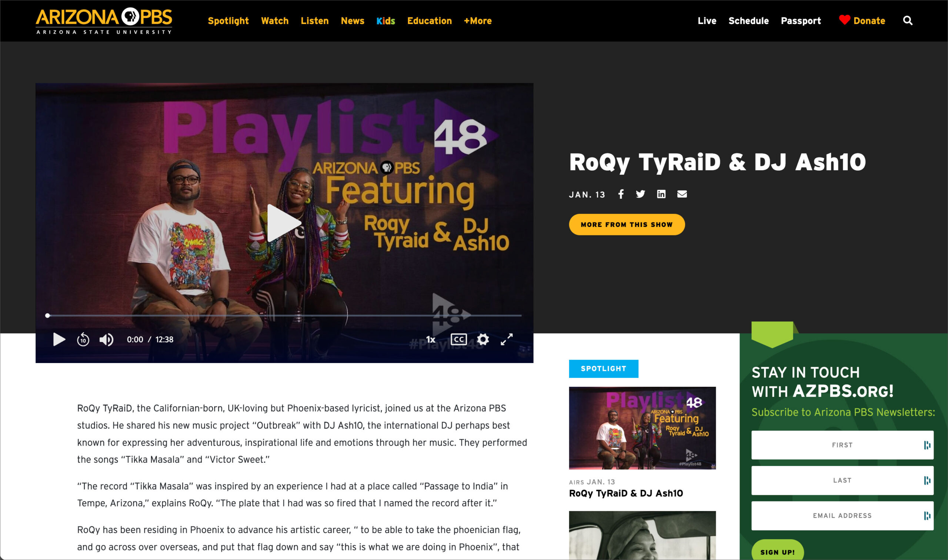Rewind video ten seconds
Viewport: 948px width, 560px height.
tap(83, 340)
